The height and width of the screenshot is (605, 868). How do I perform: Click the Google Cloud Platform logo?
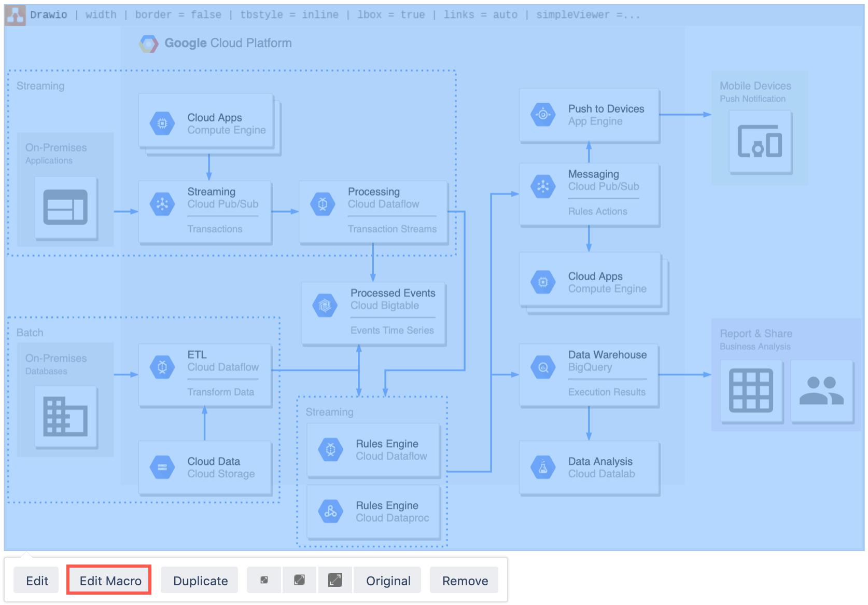(x=149, y=43)
